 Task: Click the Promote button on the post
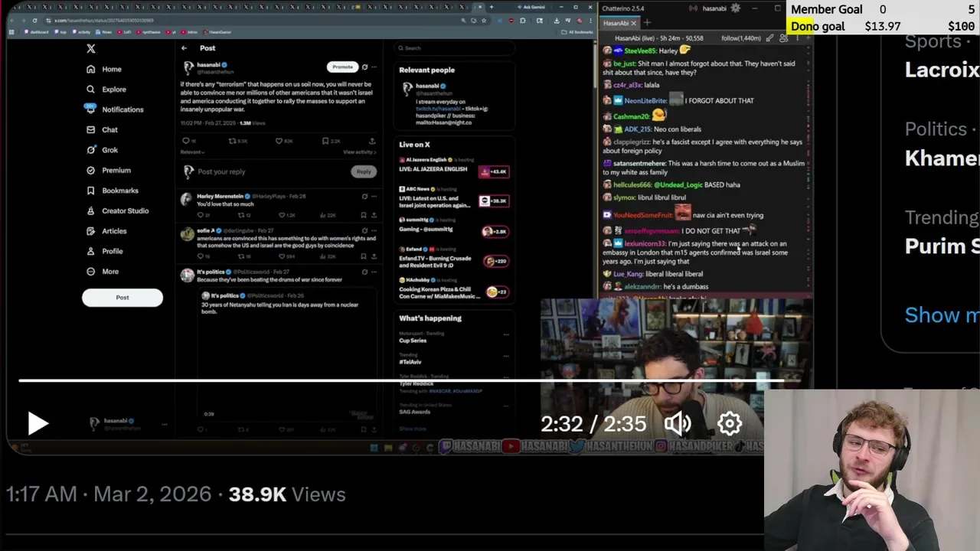342,67
